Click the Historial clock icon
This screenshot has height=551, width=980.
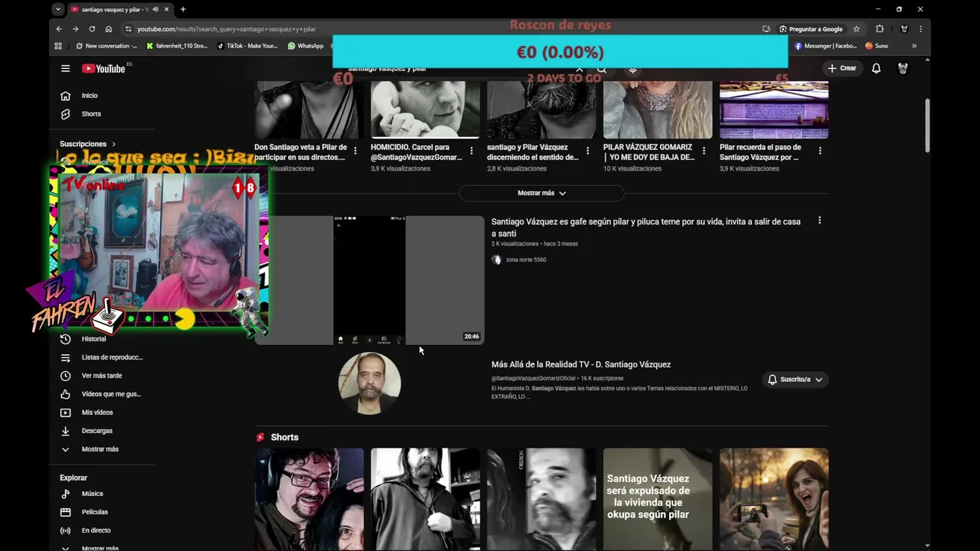pyautogui.click(x=65, y=339)
